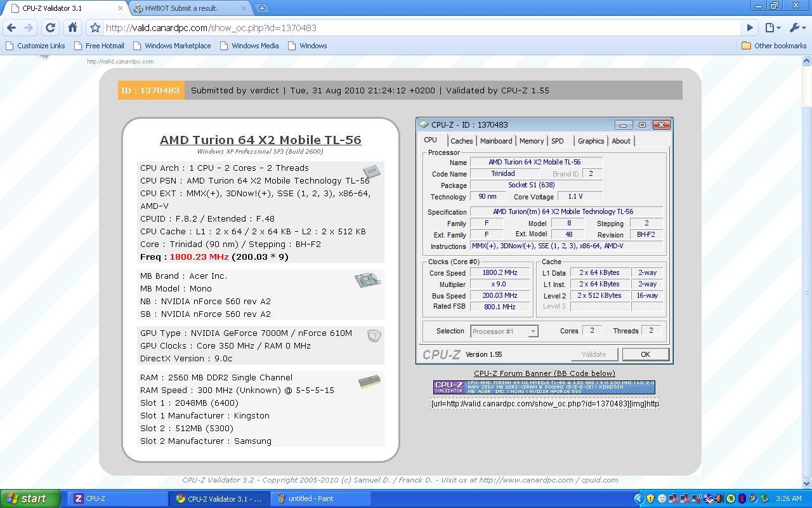Click the Core Speed 1800.2 MHz value
The height and width of the screenshot is (508, 812).
pyautogui.click(x=500, y=273)
